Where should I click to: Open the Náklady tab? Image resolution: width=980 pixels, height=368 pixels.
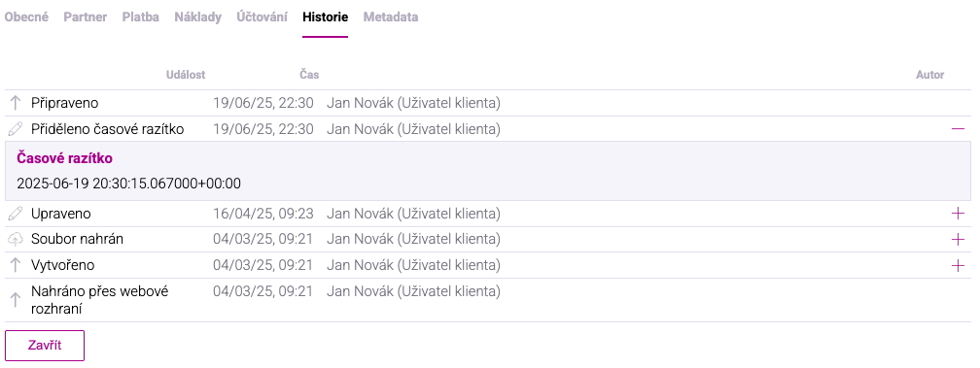coord(198,17)
